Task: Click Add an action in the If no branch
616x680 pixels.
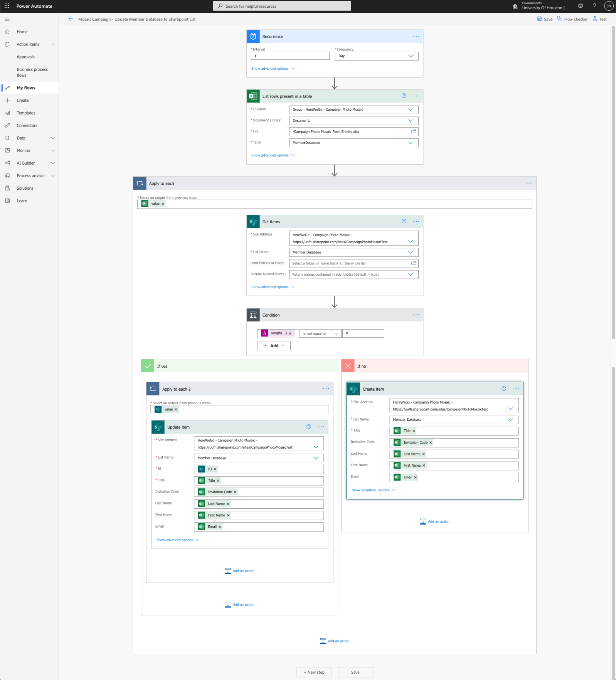Action: (x=435, y=521)
